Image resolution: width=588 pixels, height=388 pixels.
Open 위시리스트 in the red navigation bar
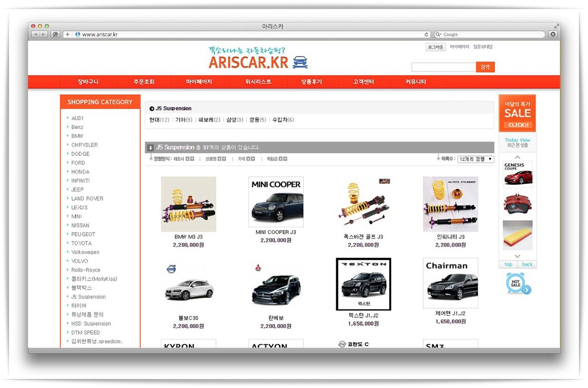pos(258,82)
